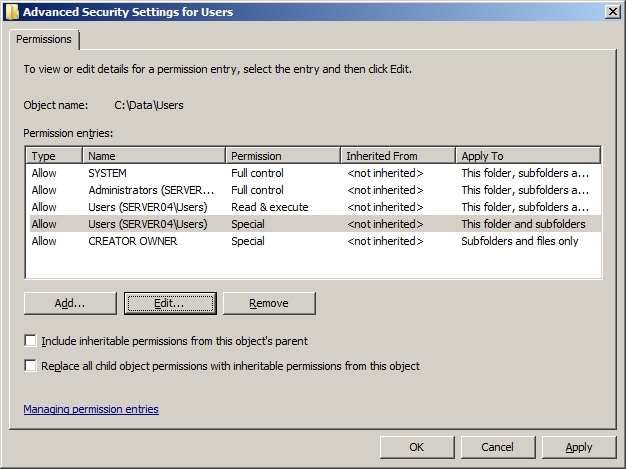Sort by Permission column header
This screenshot has width=626, height=469.
282,156
